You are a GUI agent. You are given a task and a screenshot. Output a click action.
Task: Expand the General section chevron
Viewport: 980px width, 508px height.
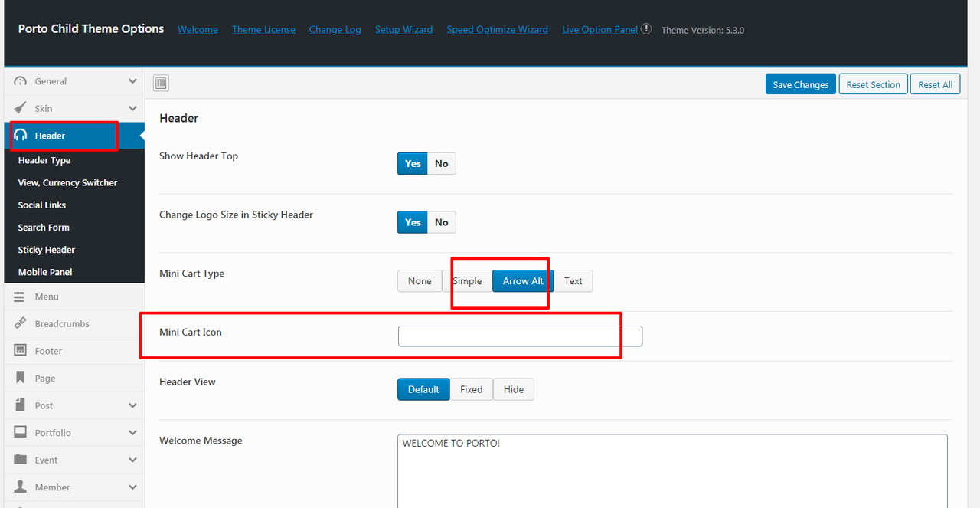[x=132, y=81]
